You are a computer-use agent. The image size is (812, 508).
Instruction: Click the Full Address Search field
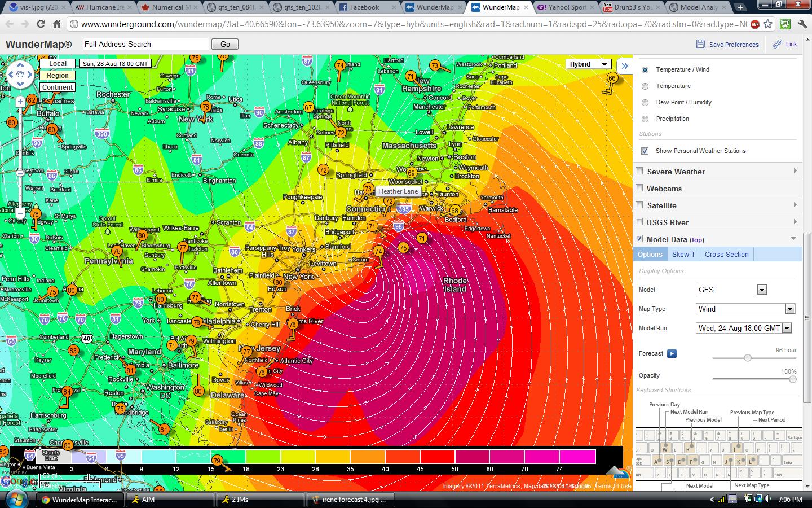pyautogui.click(x=145, y=44)
